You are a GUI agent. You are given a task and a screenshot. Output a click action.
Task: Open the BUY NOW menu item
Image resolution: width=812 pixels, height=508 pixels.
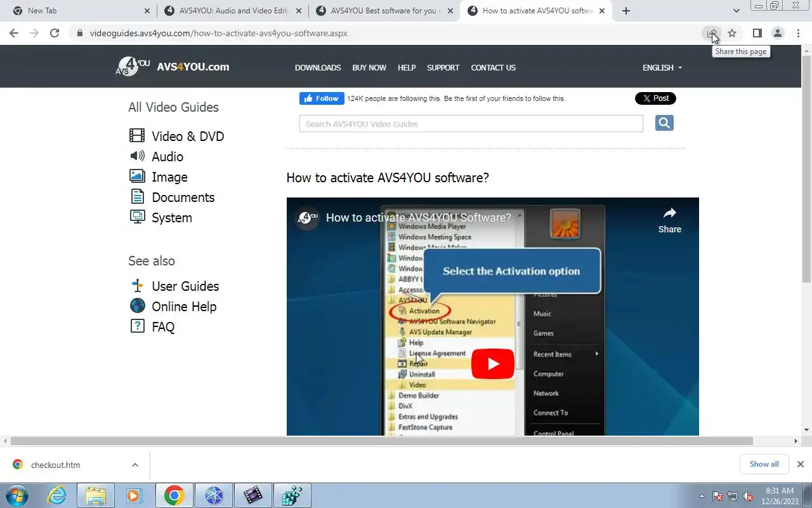tap(369, 67)
